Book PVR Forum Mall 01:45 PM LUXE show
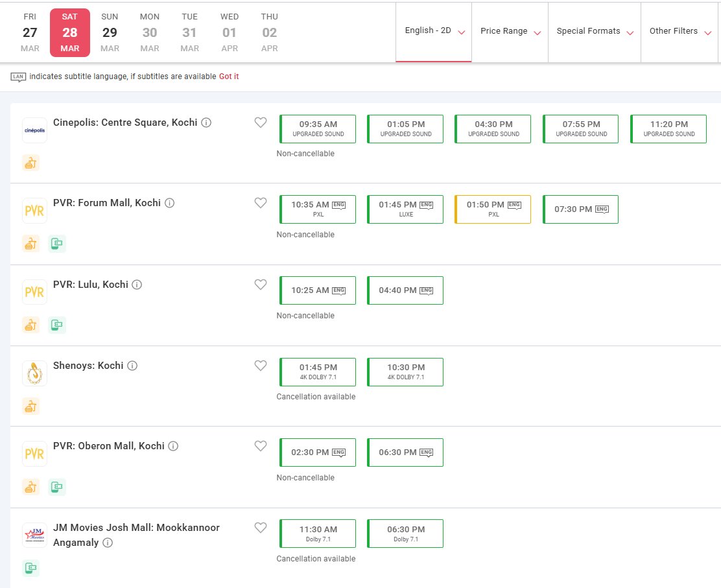The height and width of the screenshot is (588, 721). [405, 209]
